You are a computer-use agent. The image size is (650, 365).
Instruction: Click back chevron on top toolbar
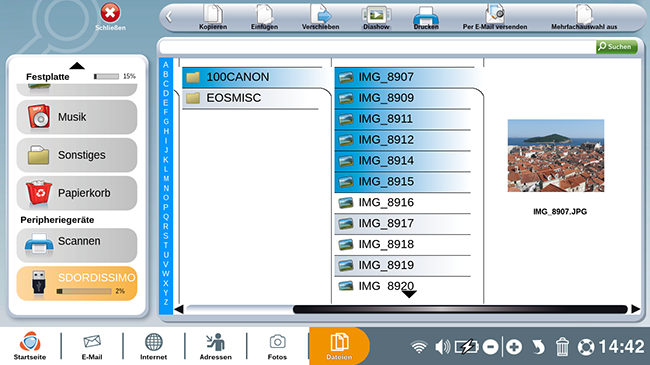169,17
